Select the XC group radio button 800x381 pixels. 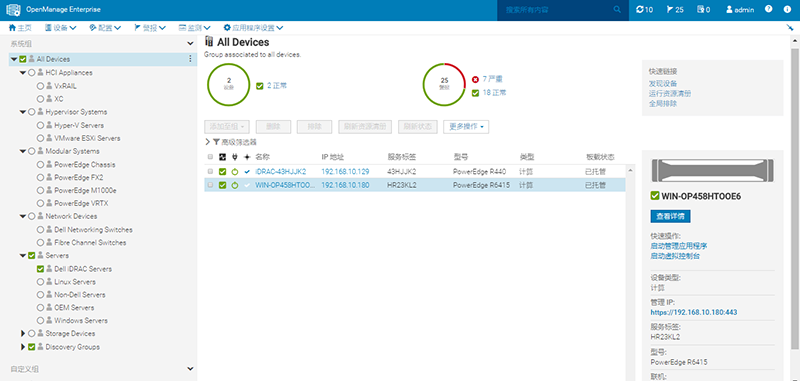[x=40, y=99]
